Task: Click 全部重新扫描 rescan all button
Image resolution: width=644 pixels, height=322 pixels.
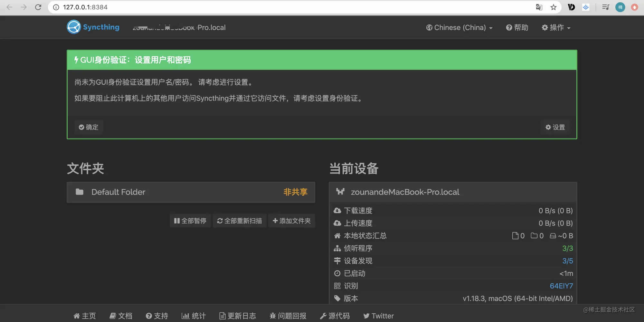Action: (x=240, y=221)
